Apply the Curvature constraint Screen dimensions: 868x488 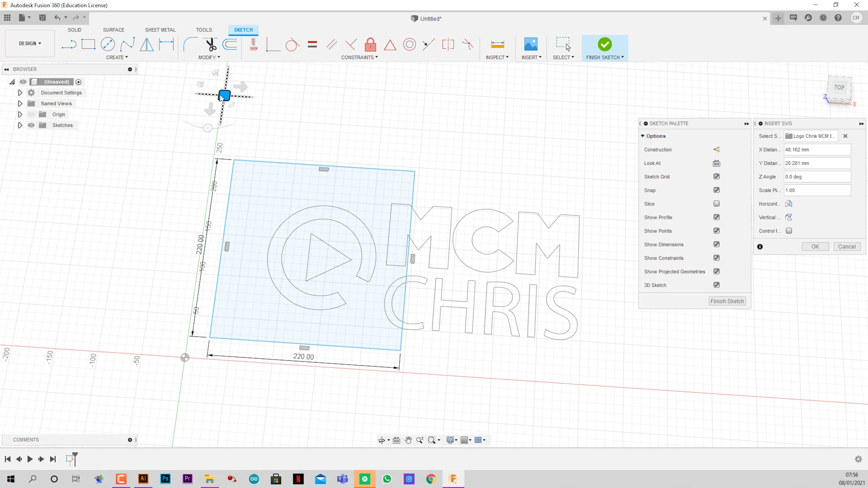click(x=468, y=44)
